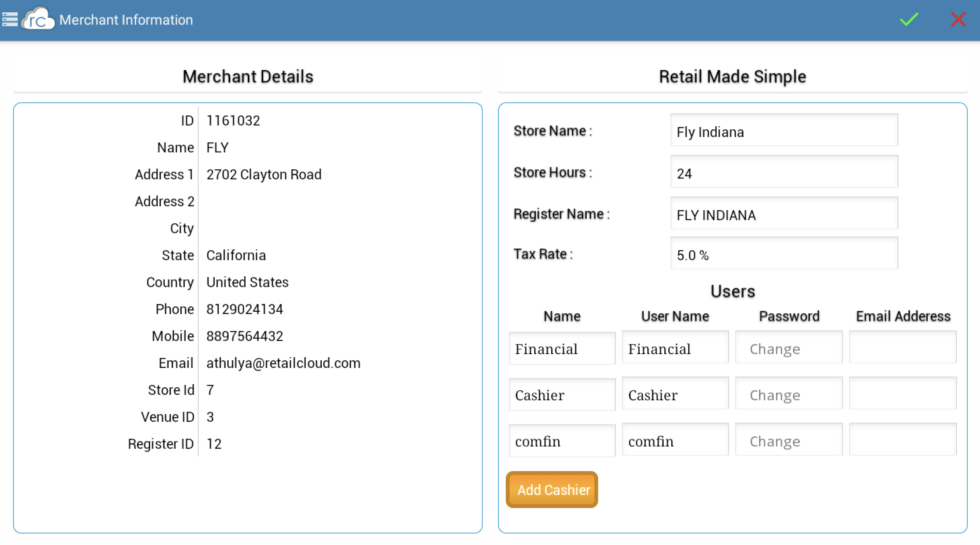The height and width of the screenshot is (545, 980).
Task: Cancel with the red X icon
Action: [958, 19]
